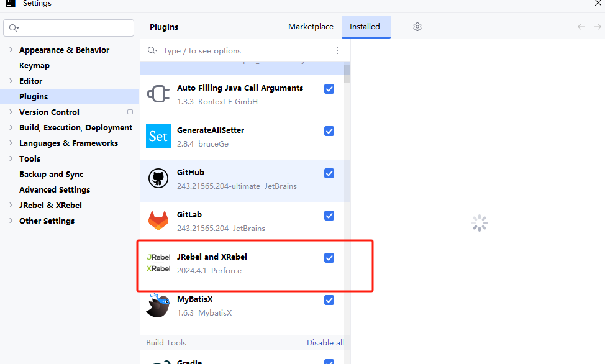Open the Keymap settings page
The image size is (605, 364).
[x=34, y=66]
